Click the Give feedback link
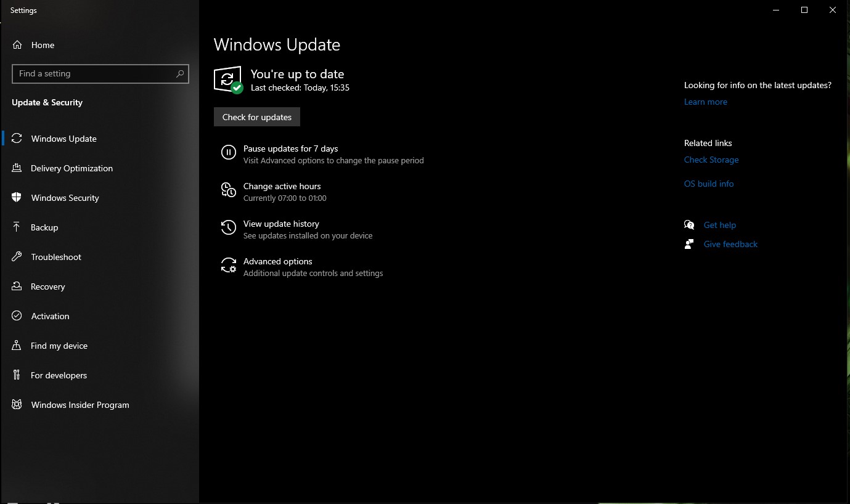The height and width of the screenshot is (504, 850). [x=730, y=244]
